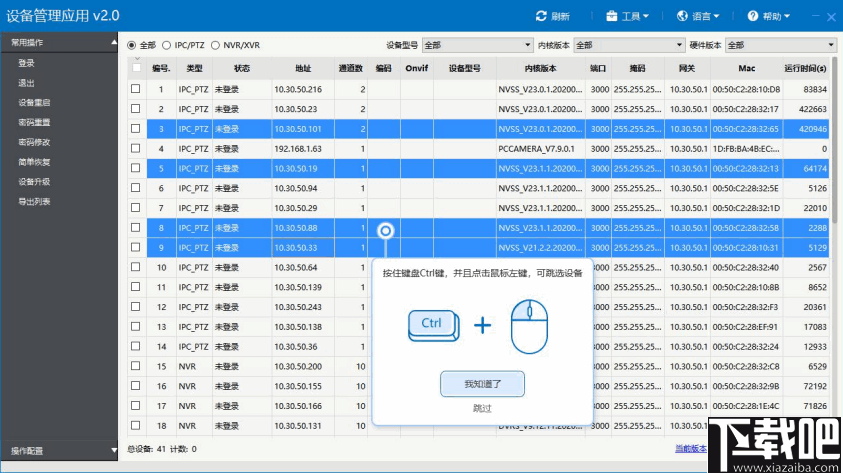
Task: Click the refresh icon in the title bar
Action: pos(541,16)
